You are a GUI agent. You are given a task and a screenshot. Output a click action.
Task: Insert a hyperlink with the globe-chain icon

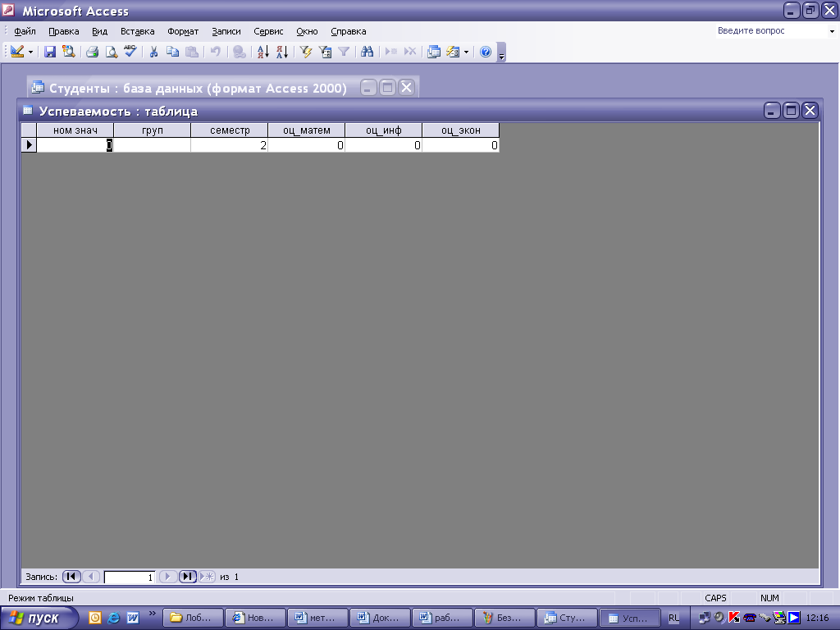click(x=240, y=52)
